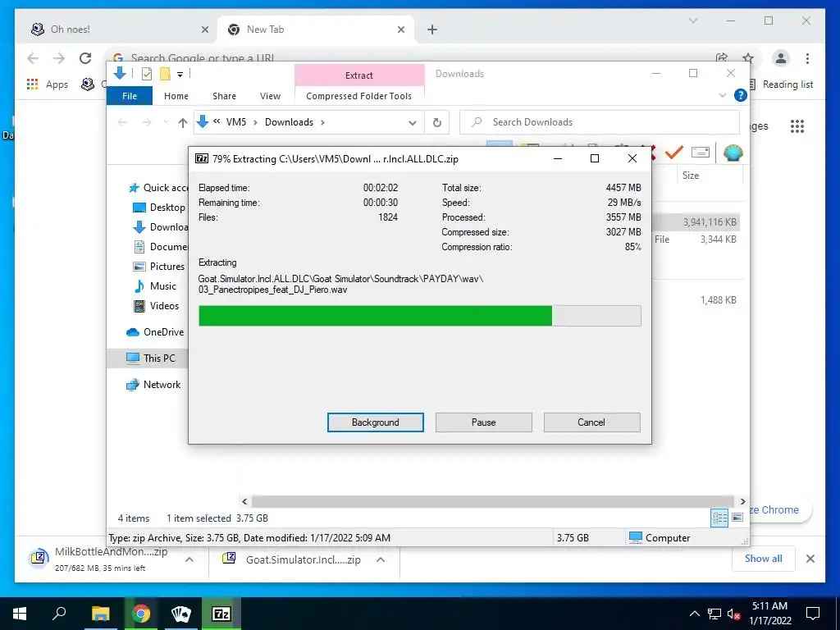Open Explorer Help question mark icon
Viewport: 840px width, 630px height.
[741, 95]
